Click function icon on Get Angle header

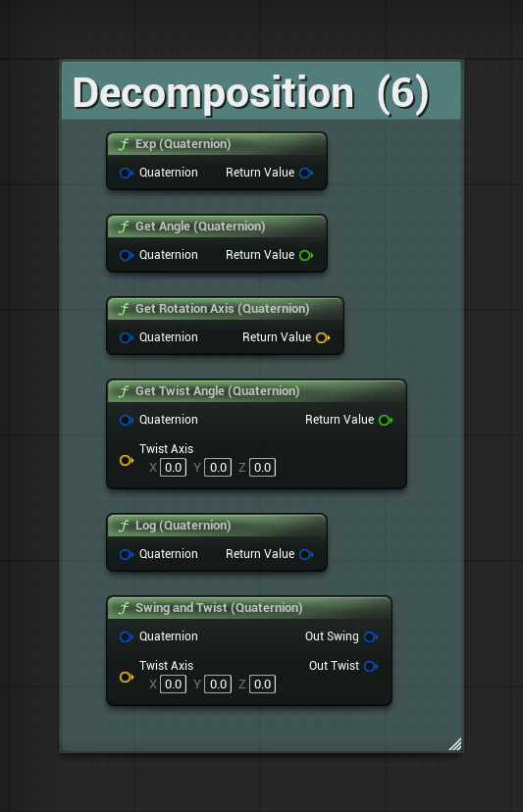coord(124,227)
